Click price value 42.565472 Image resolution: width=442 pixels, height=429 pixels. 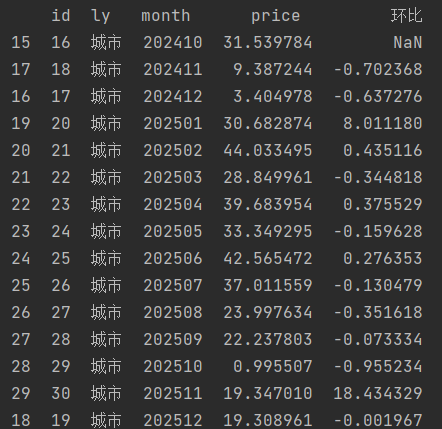(268, 259)
